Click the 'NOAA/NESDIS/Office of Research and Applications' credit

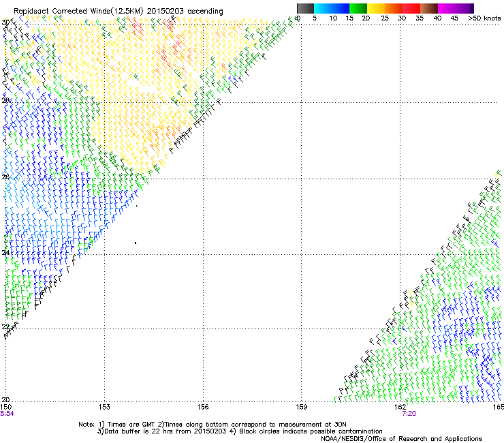[x=401, y=439]
